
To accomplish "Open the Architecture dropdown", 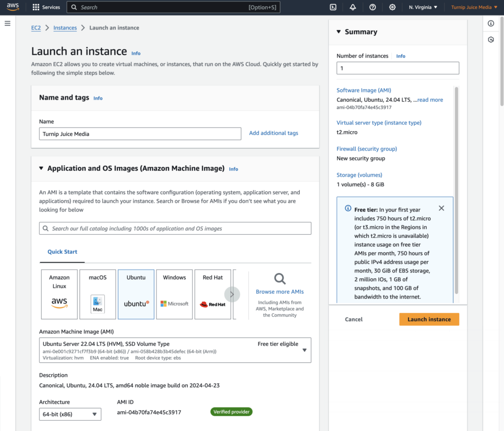I will 70,414.
